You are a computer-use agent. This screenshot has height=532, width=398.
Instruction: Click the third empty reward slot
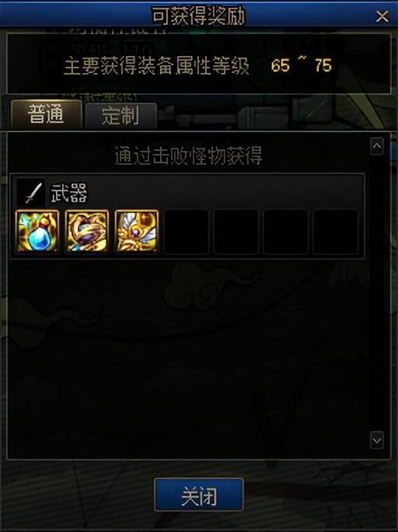(x=285, y=232)
